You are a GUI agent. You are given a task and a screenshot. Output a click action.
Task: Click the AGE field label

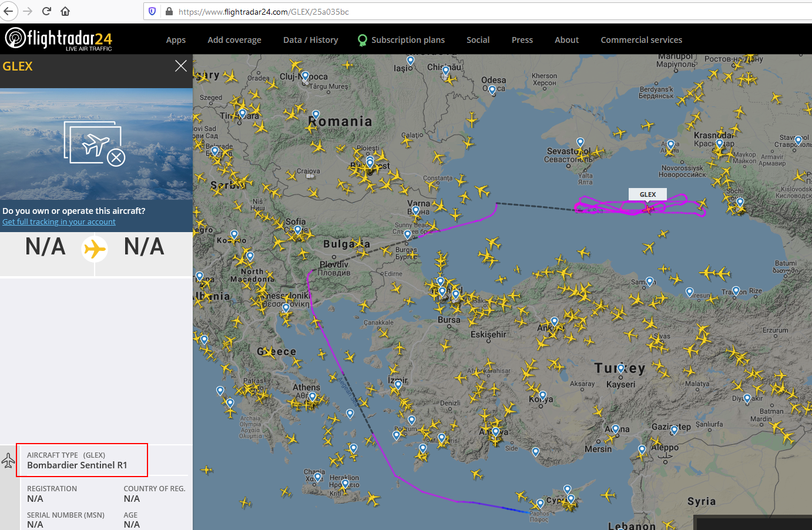[130, 515]
